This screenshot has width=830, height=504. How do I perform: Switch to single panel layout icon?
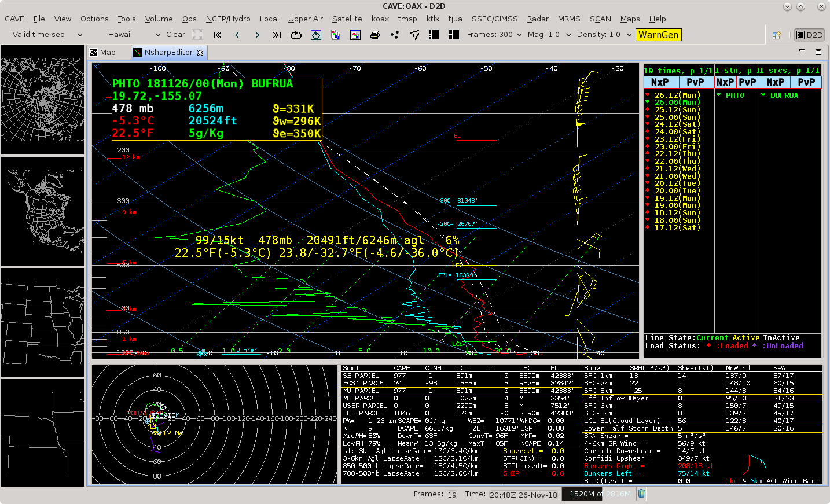pyautogui.click(x=434, y=35)
